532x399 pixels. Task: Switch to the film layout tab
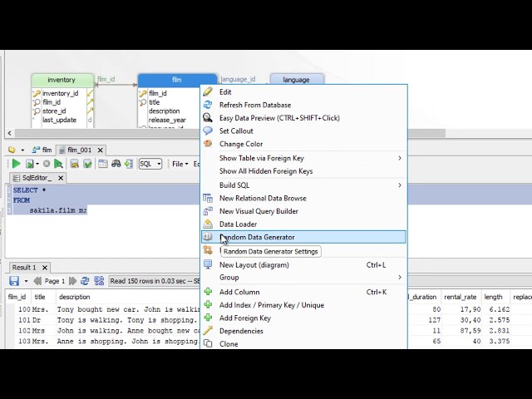(x=42, y=150)
